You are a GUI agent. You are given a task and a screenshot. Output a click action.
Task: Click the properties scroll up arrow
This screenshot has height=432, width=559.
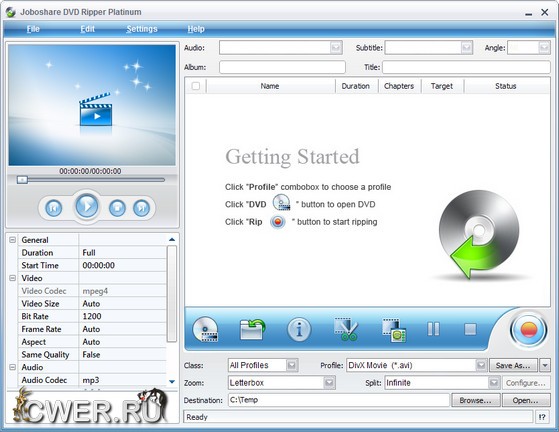(x=172, y=240)
